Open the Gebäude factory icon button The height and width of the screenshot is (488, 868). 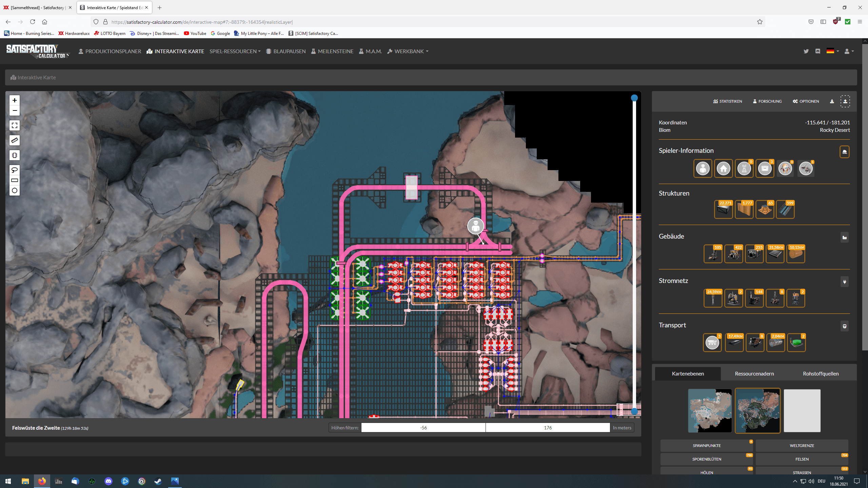coord(844,237)
